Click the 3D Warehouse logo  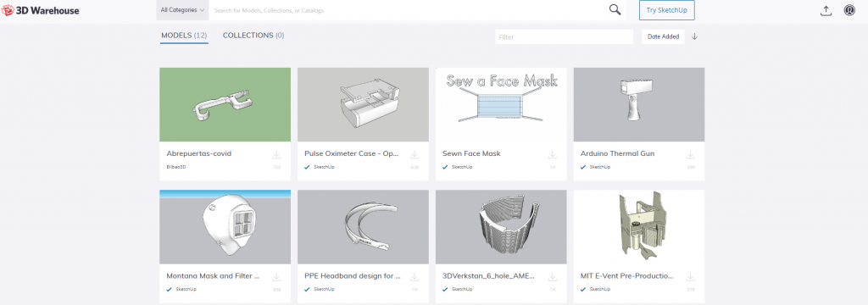click(x=41, y=10)
